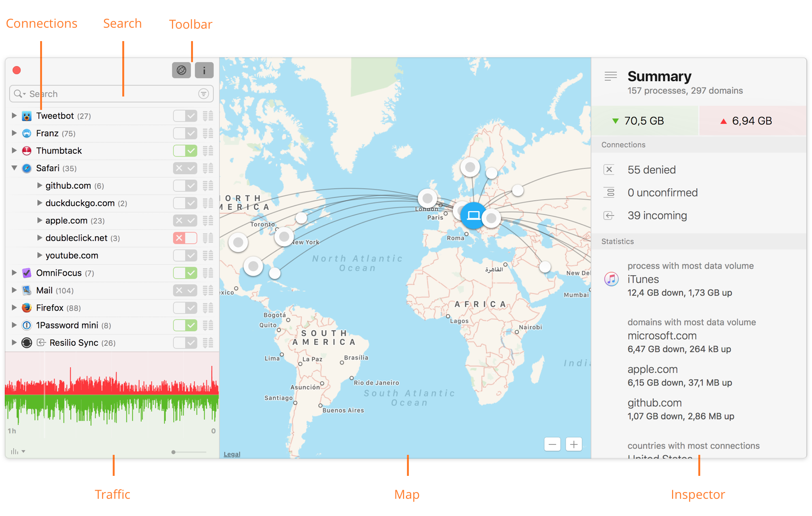Viewport: 812px width, 516px height.
Task: Click the 6,94 GB upload total
Action: 753,121
